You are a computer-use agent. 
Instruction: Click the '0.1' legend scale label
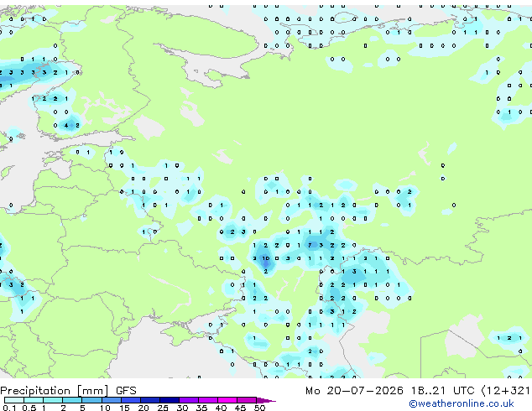click(x=9, y=408)
